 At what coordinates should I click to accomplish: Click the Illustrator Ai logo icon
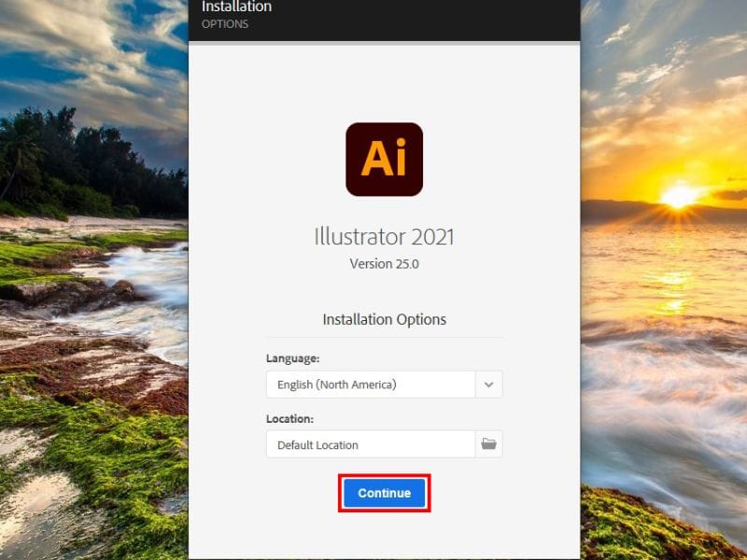(x=384, y=160)
